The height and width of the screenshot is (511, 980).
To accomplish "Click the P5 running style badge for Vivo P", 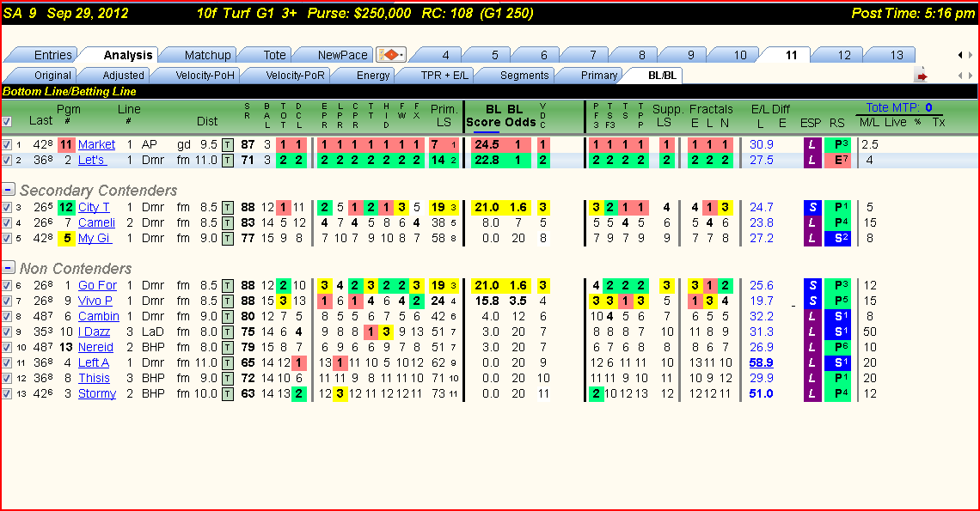I will pyautogui.click(x=837, y=301).
